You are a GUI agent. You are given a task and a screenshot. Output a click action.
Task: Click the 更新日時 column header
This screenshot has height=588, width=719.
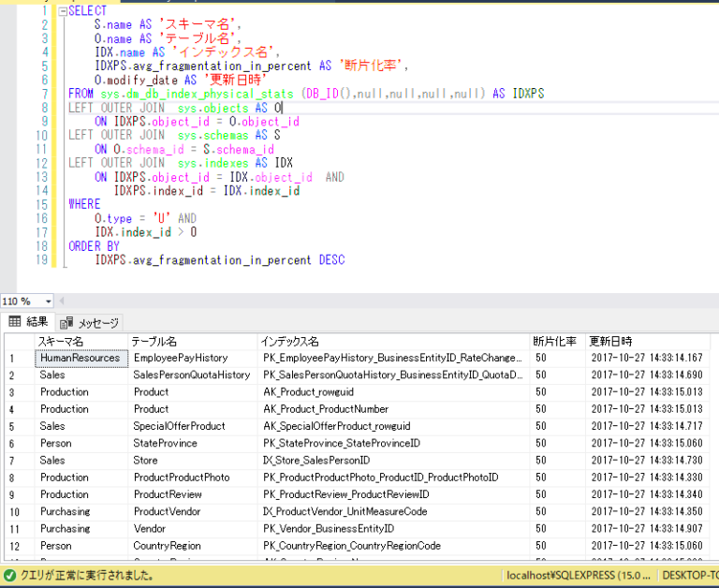pyautogui.click(x=610, y=341)
